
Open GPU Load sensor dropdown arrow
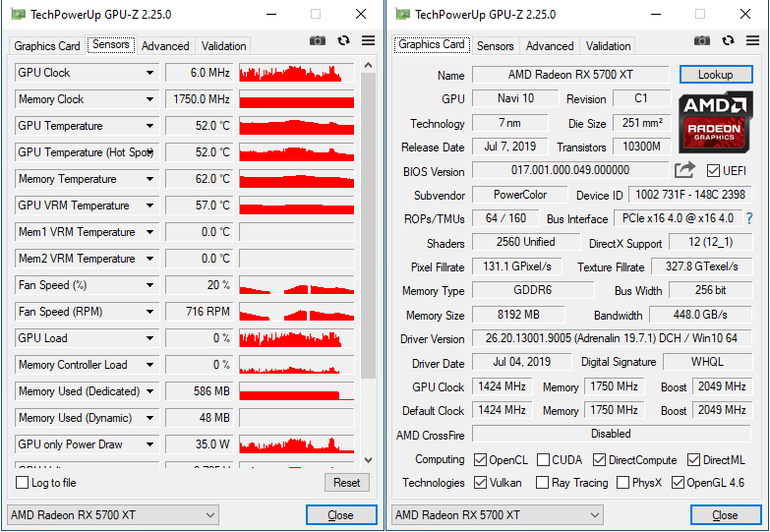pyautogui.click(x=149, y=338)
